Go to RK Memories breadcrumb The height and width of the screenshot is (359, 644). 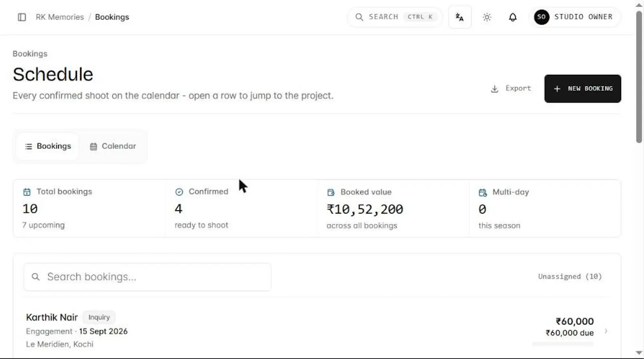click(60, 17)
